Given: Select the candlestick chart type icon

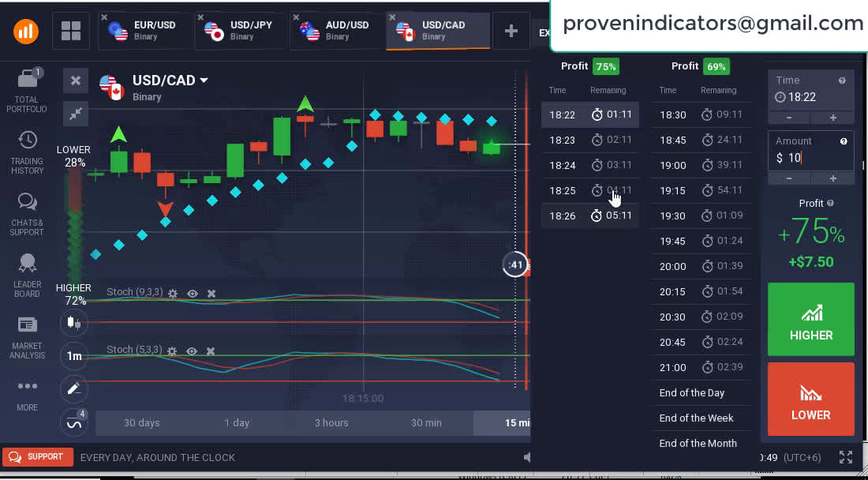Looking at the screenshot, I should click(x=74, y=322).
